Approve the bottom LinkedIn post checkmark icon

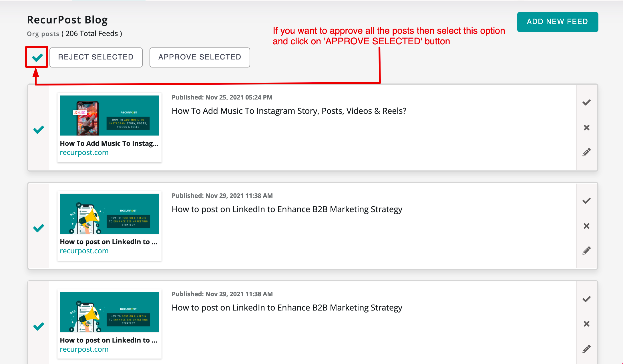(x=586, y=299)
